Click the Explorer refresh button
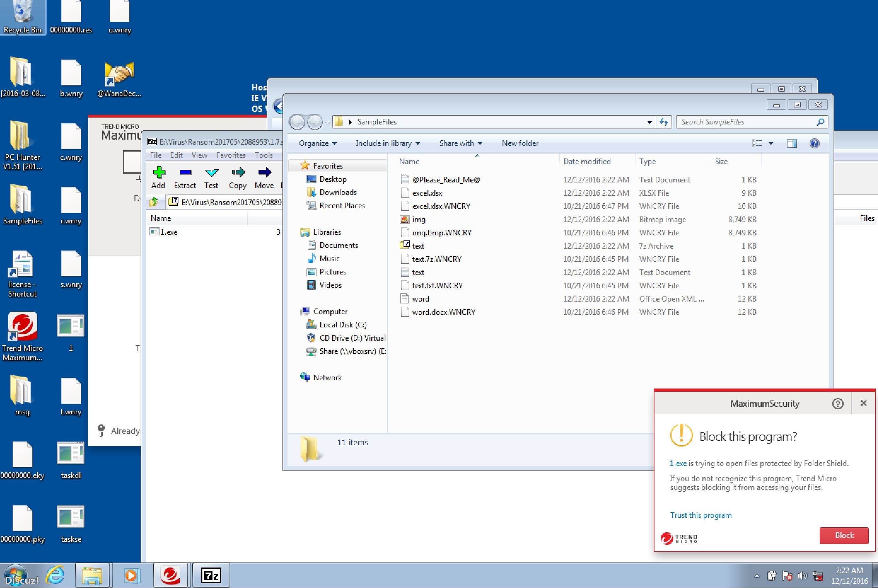 [x=664, y=122]
